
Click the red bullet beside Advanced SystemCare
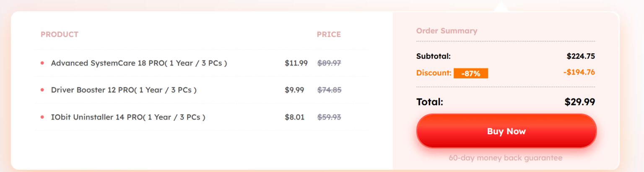tap(42, 63)
